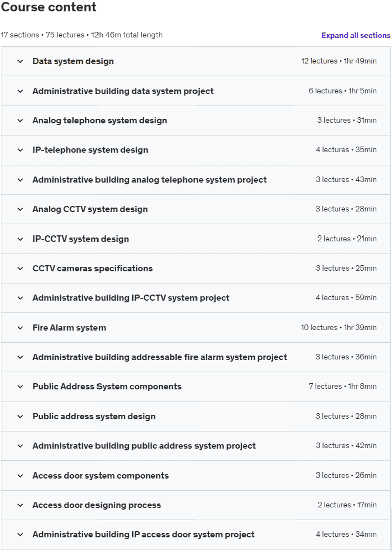This screenshot has height=552, width=392.
Task: Select 'IP-CCTV system design' title text
Action: click(x=80, y=239)
